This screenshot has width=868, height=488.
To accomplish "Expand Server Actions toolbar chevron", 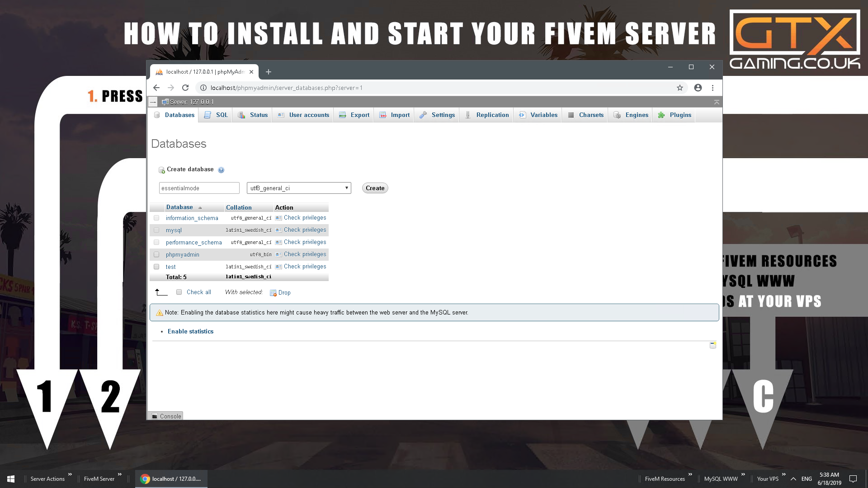I will [x=70, y=474].
